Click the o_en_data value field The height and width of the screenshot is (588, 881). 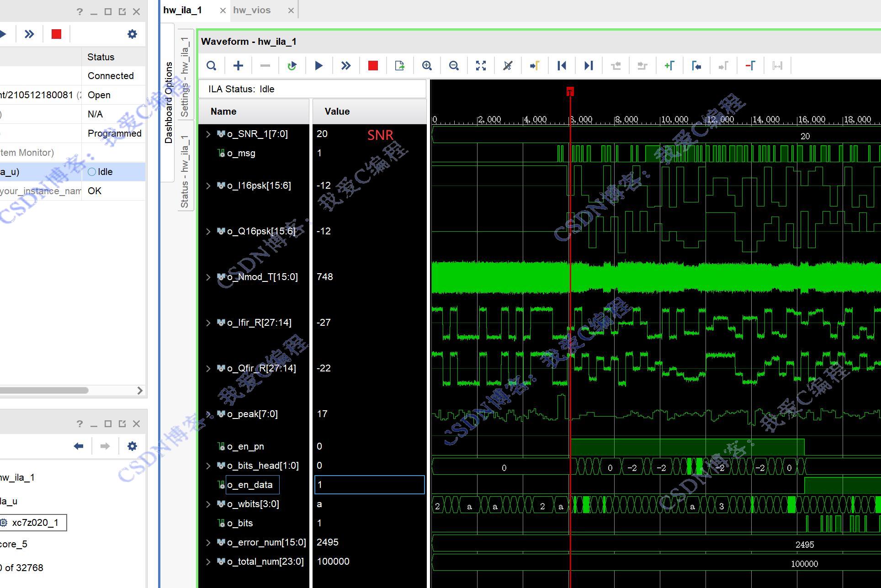pos(369,485)
